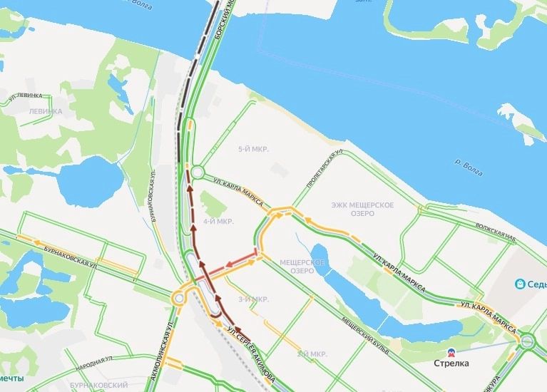Click the orange traffic arrow on Бурнаковская ул.

click(x=36, y=242)
